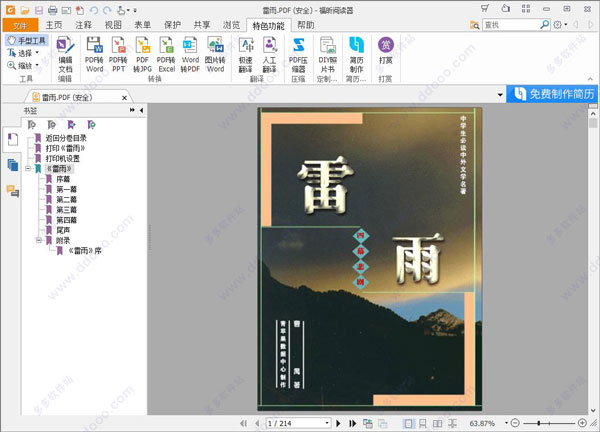The width and height of the screenshot is (600, 432).
Task: Jump to the last page button
Action: point(352,423)
